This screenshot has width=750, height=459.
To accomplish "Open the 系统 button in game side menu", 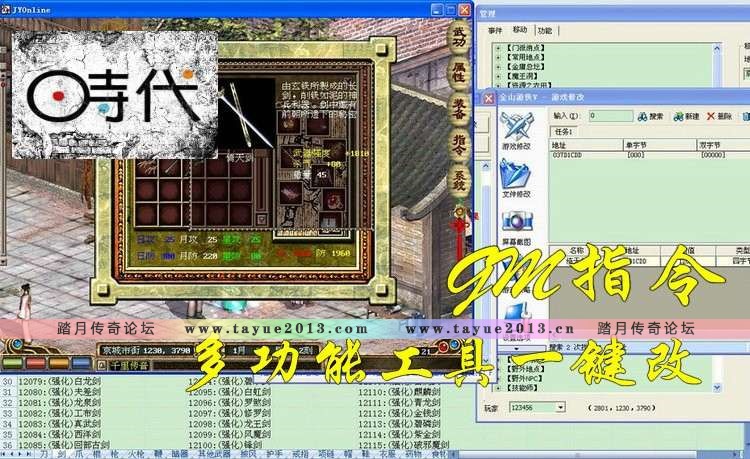I will tap(459, 181).
